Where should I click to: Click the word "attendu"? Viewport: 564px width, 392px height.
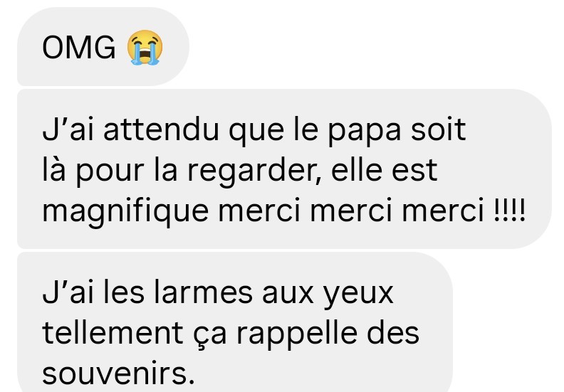tap(161, 129)
